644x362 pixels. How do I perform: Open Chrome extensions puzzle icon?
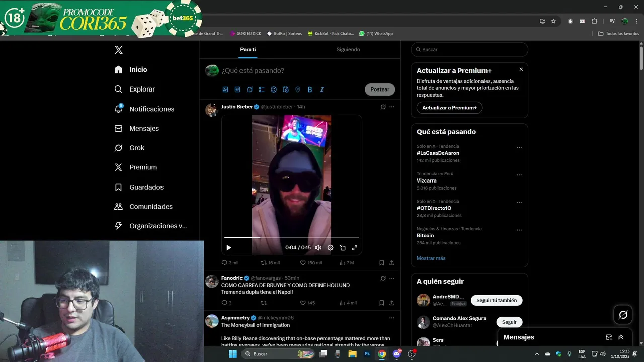[x=595, y=21]
